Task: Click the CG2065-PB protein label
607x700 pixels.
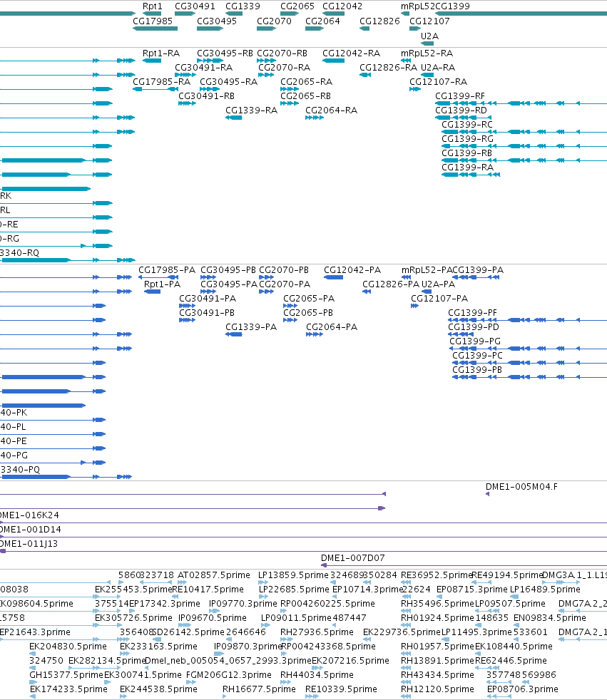Action: [x=308, y=313]
